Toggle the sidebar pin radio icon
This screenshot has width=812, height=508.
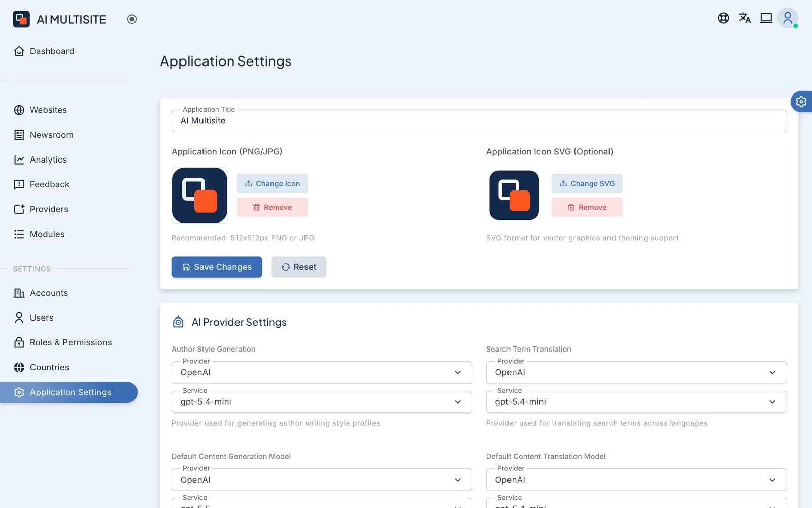click(x=132, y=19)
